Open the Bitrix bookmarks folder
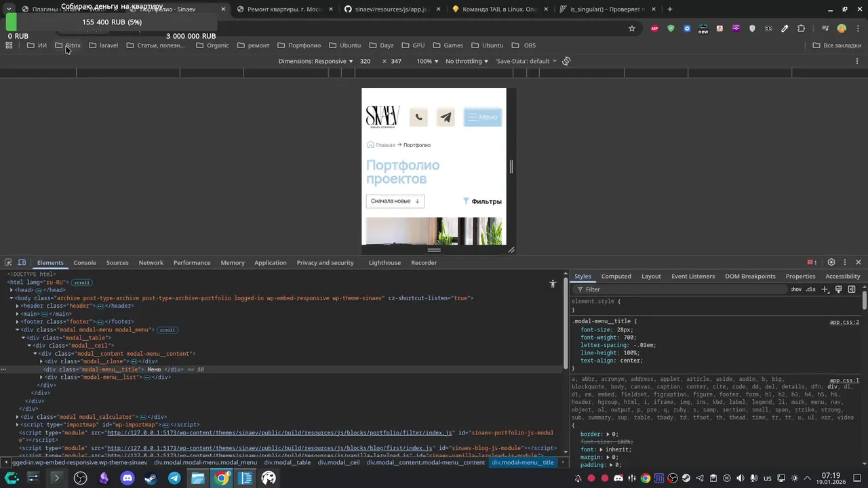This screenshot has width=868, height=488. [68, 45]
